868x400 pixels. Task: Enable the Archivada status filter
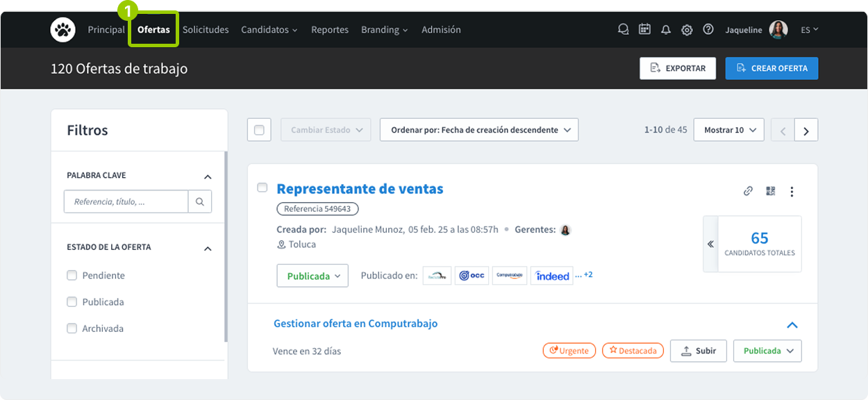click(x=72, y=328)
